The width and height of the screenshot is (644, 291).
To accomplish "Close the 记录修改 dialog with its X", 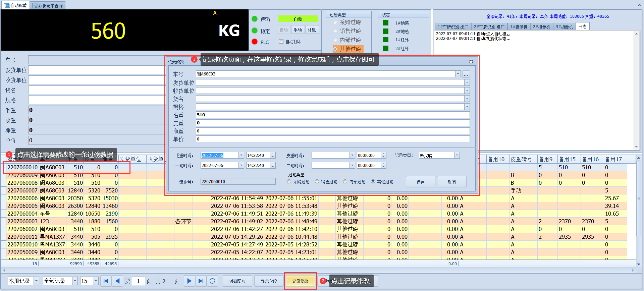I will click(x=471, y=62).
